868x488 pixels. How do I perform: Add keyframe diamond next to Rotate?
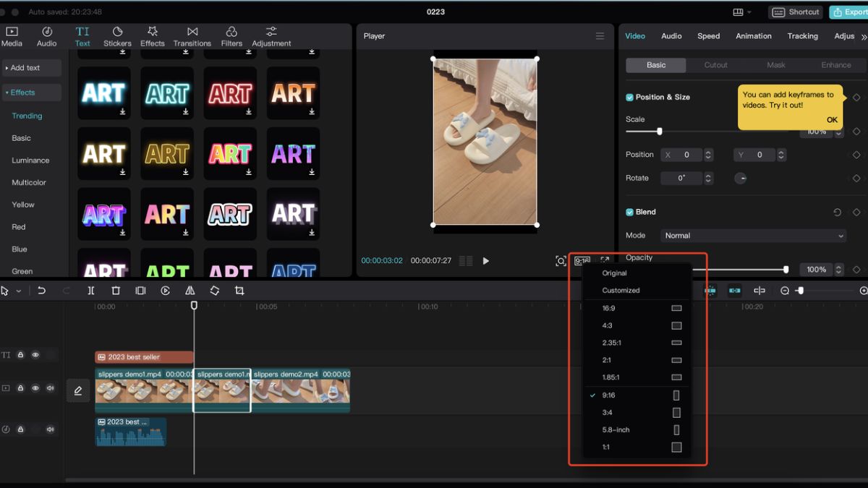pyautogui.click(x=856, y=179)
